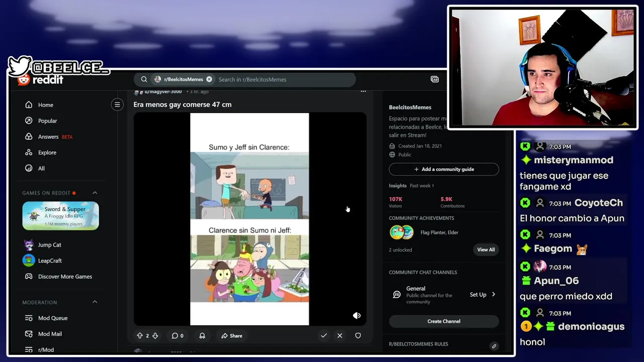644x362 pixels.
Task: Open the mod shield actions
Action: point(358,336)
